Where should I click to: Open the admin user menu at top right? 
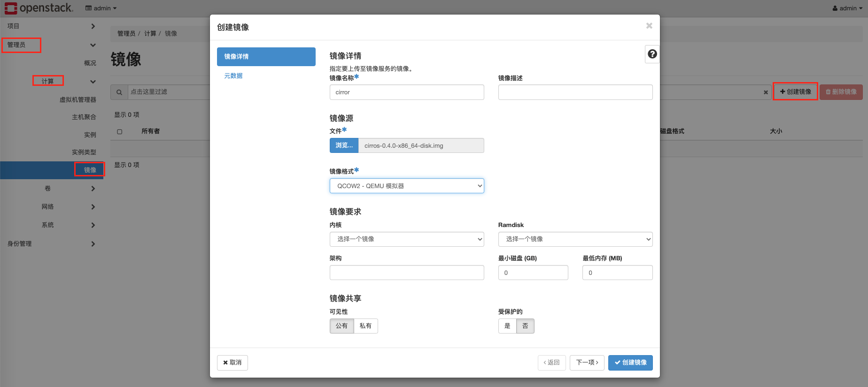point(848,8)
